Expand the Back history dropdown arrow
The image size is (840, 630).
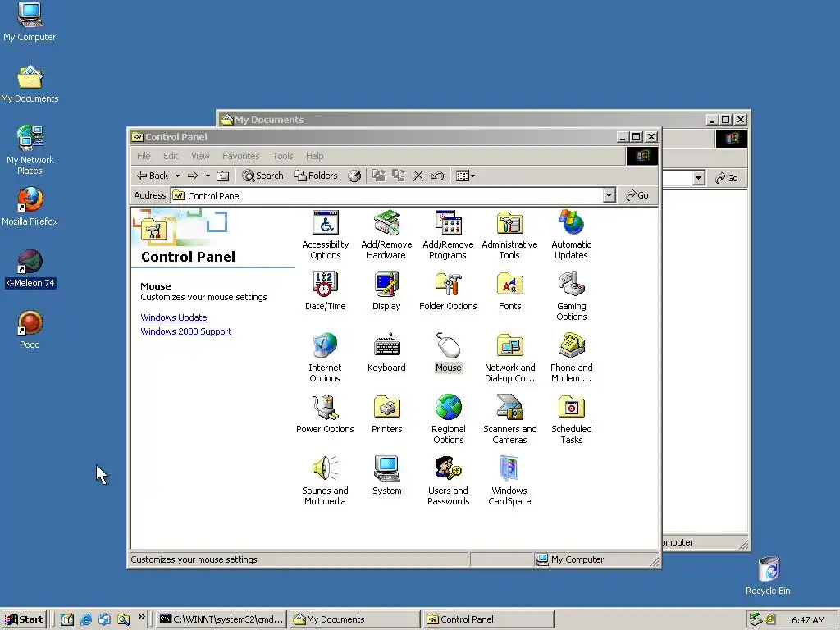click(177, 176)
